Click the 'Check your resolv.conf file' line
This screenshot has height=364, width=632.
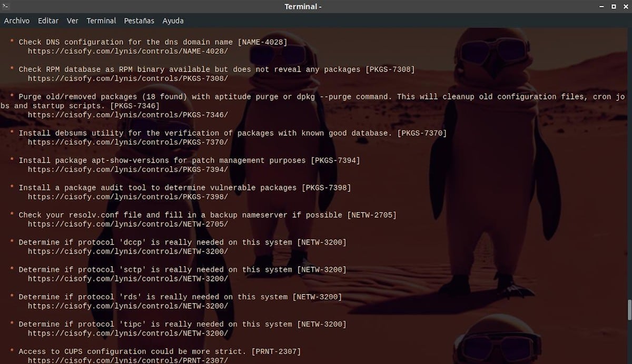(203, 215)
